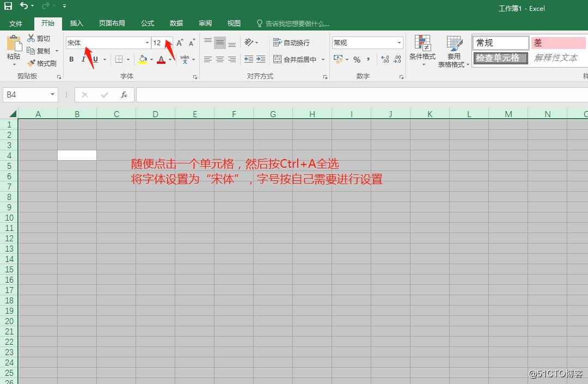
Task: Open the Alignment group dialog launcher
Action: (x=325, y=77)
